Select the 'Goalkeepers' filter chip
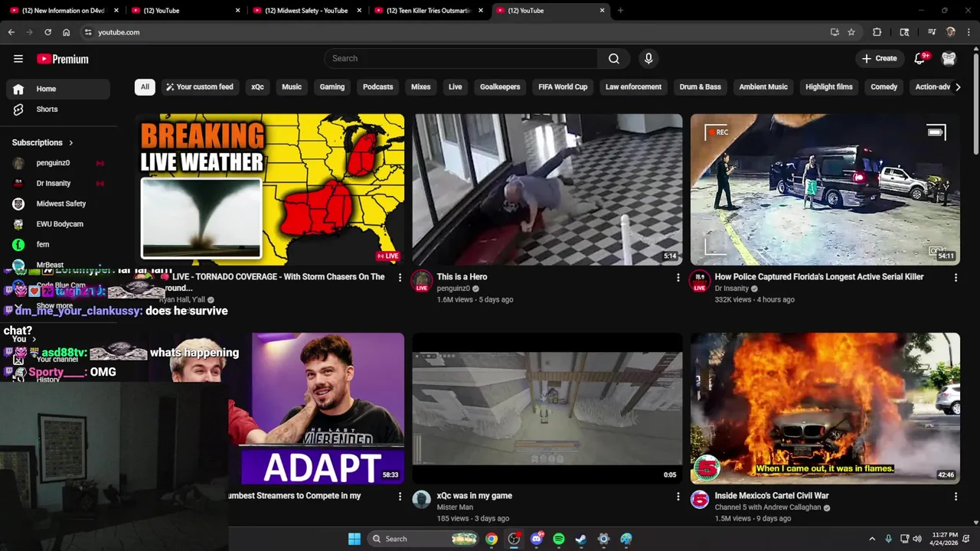This screenshot has width=980, height=551. [x=500, y=86]
